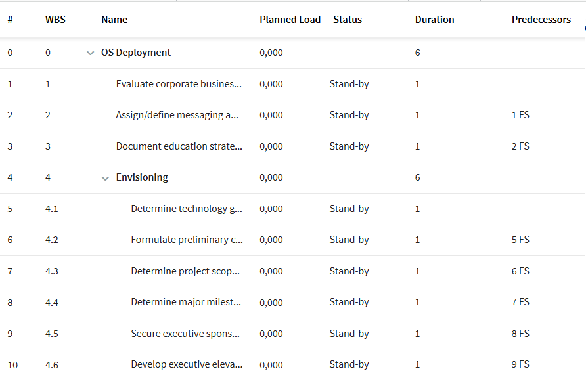Click planned load cell of Determine project scope
The image size is (586, 392).
(271, 271)
